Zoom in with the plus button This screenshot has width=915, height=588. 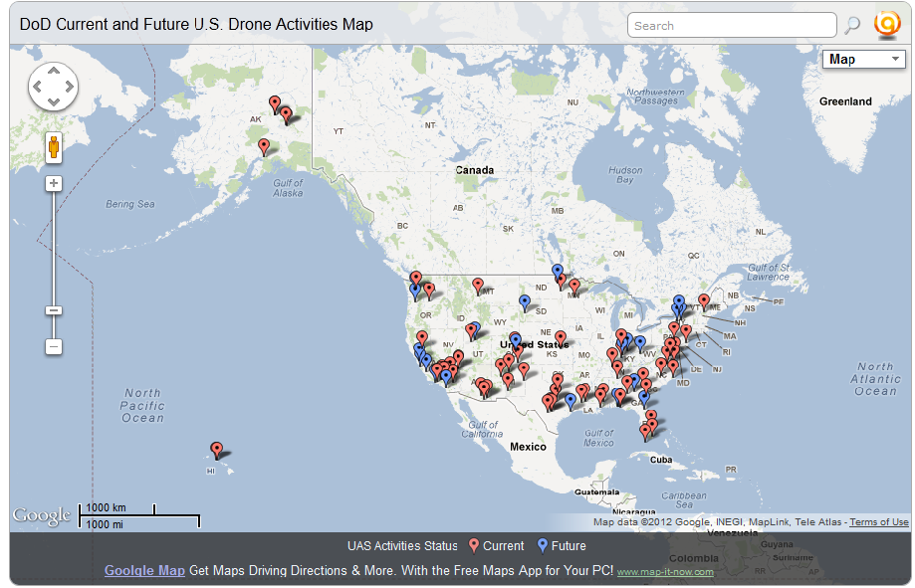coord(54,183)
